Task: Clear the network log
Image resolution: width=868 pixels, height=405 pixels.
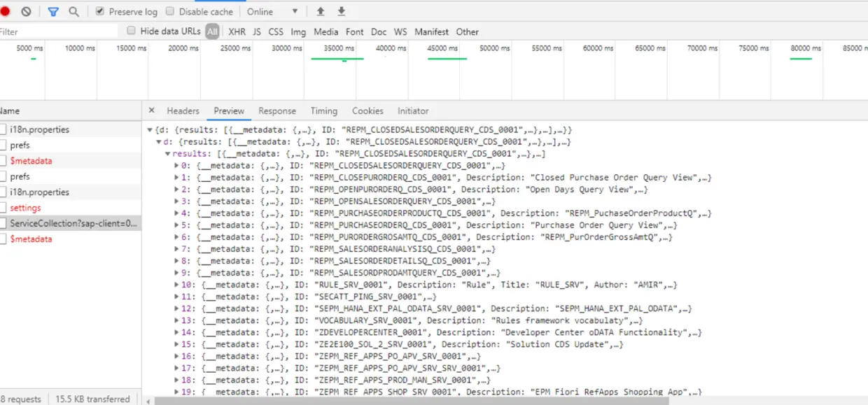Action: [x=26, y=12]
